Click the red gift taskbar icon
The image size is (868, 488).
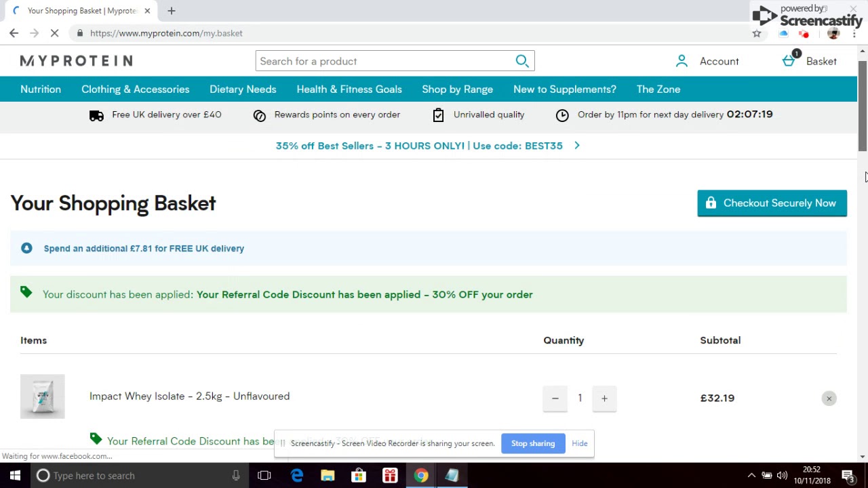pyautogui.click(x=390, y=476)
